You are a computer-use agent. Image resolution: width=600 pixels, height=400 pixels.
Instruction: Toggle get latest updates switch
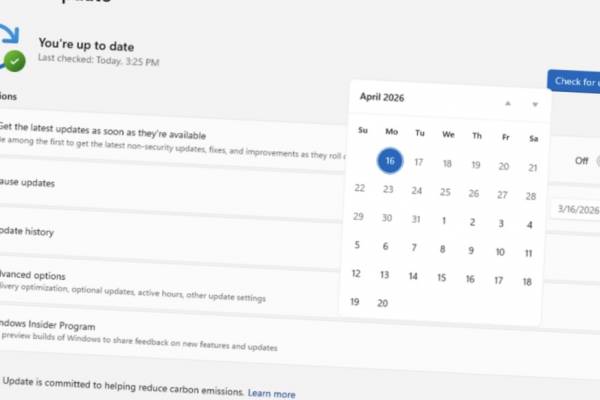point(596,161)
